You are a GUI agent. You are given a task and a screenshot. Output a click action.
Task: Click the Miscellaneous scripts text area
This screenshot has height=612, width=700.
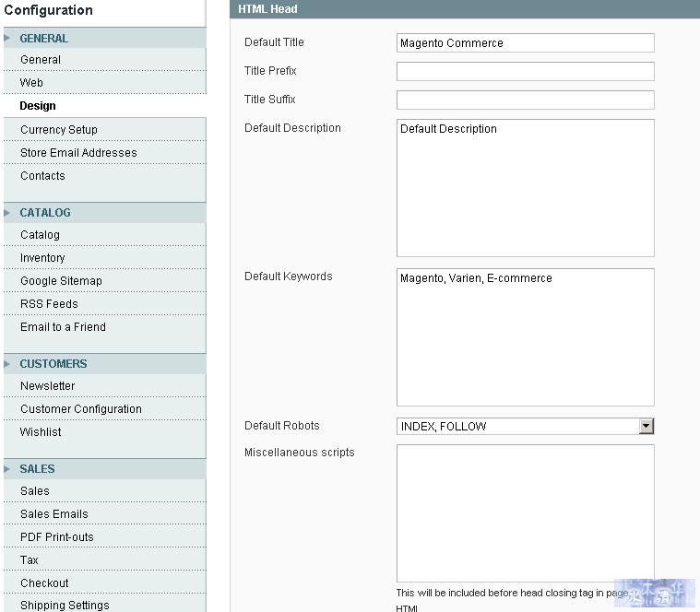coord(525,513)
